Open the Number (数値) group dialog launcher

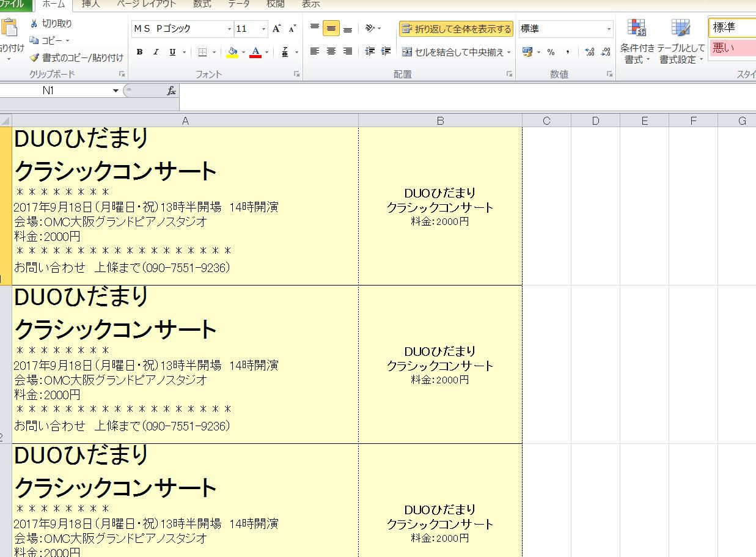[609, 74]
